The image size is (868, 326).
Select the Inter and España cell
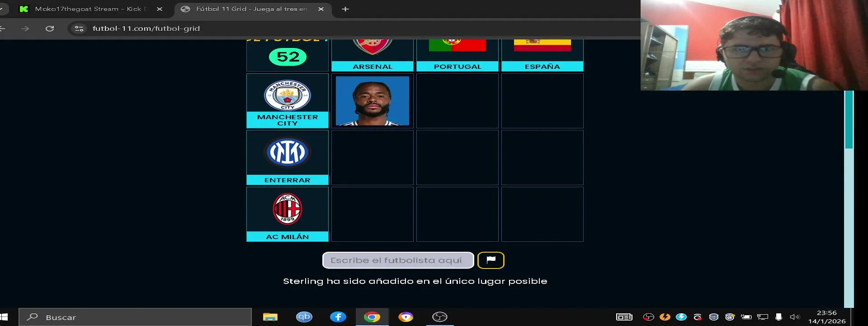tap(542, 158)
